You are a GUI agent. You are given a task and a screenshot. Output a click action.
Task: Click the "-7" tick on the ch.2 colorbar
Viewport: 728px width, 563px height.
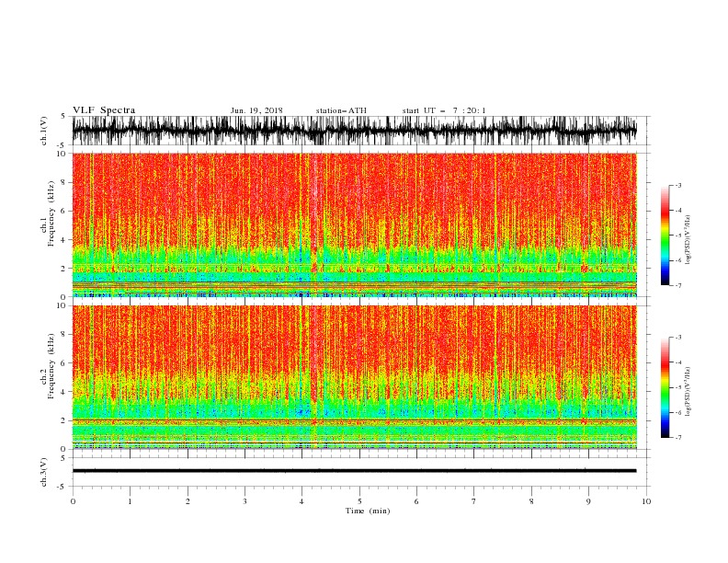click(x=678, y=438)
